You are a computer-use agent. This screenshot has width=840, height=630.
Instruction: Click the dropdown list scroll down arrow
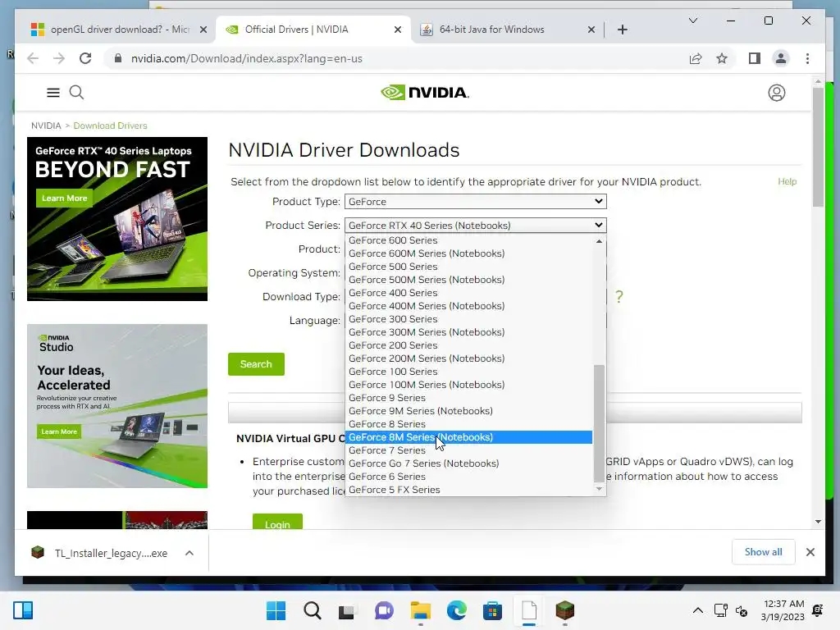599,489
